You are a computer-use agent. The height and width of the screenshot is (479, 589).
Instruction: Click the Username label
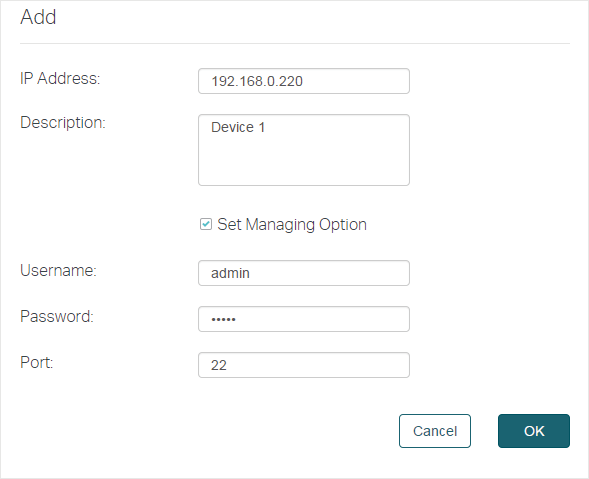pyautogui.click(x=58, y=270)
